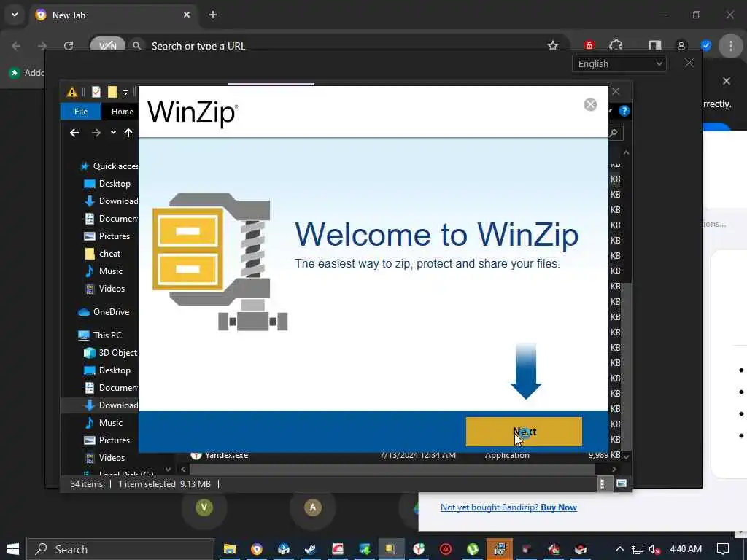The height and width of the screenshot is (560, 747).
Task: Click Explorer file list vertical scrollbar
Action: point(627,366)
